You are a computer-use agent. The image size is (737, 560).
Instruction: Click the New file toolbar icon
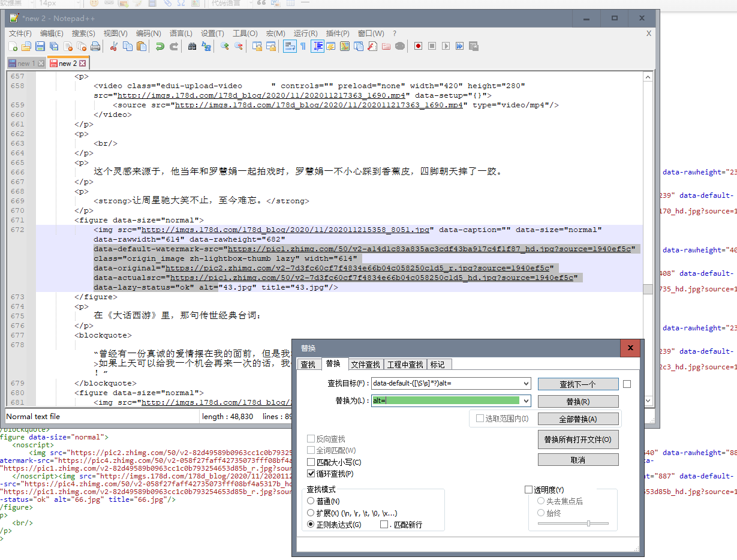[x=13, y=46]
